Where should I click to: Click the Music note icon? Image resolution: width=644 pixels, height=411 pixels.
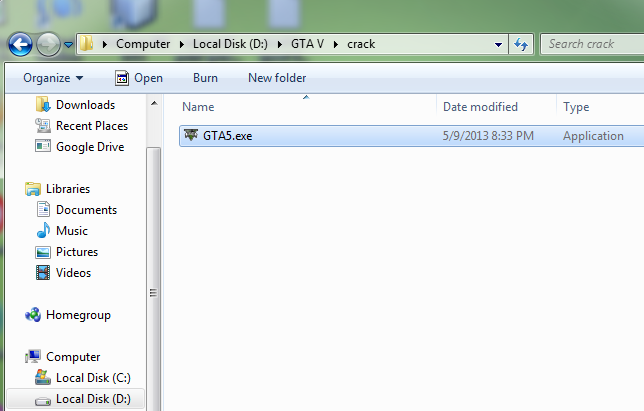[x=43, y=230]
